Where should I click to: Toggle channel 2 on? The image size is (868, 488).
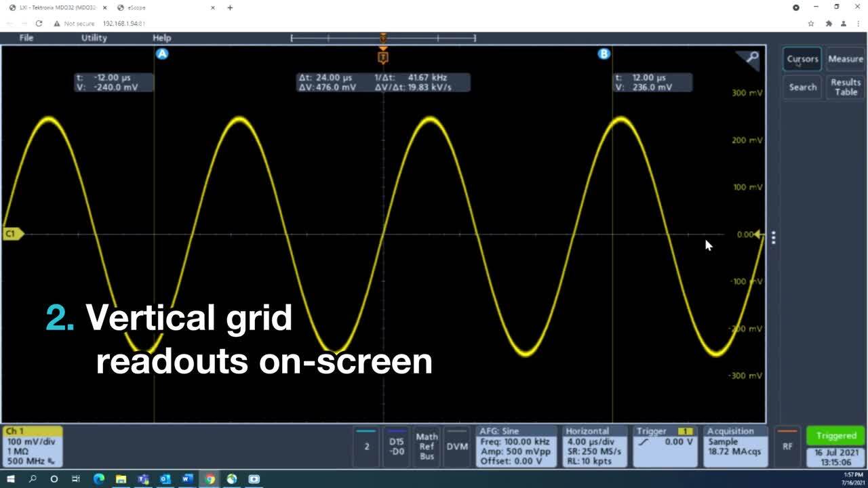tap(367, 446)
